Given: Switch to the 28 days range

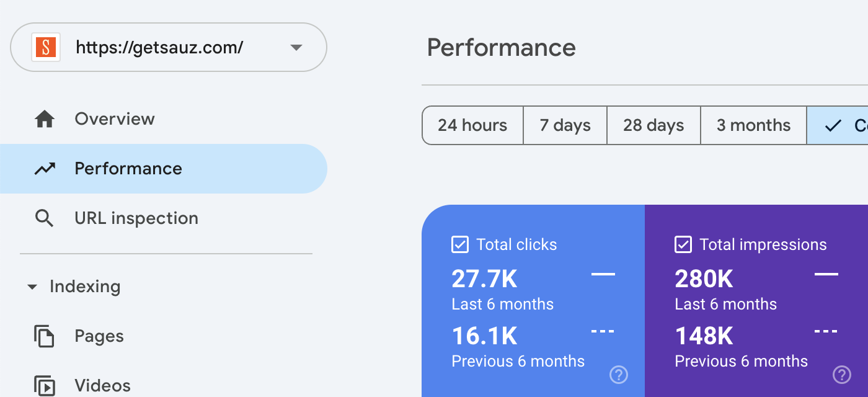Looking at the screenshot, I should (x=653, y=125).
